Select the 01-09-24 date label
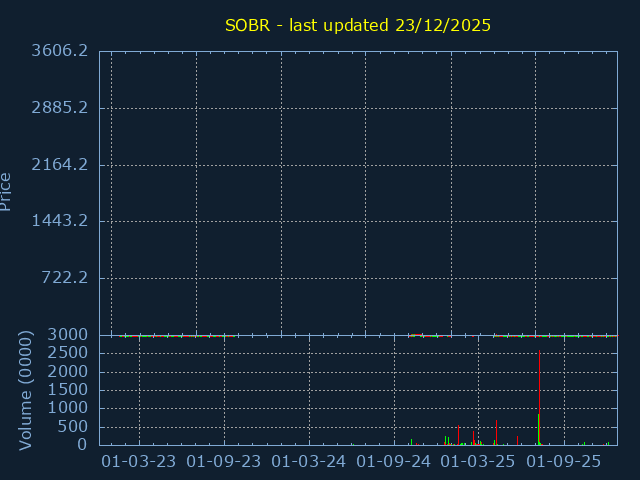 tap(394, 462)
